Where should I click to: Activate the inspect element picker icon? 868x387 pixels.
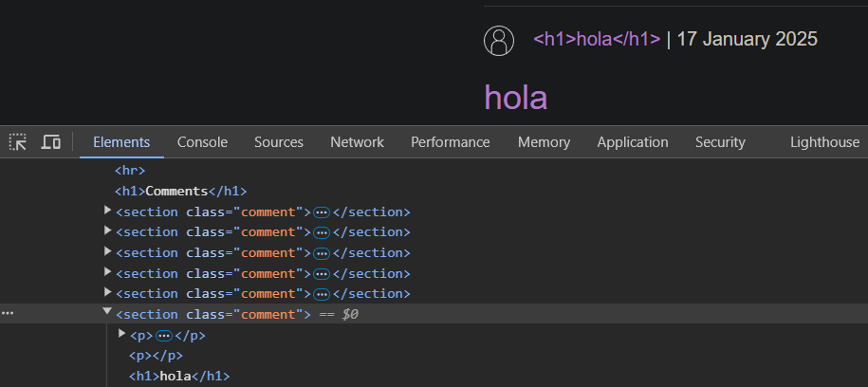pos(18,142)
